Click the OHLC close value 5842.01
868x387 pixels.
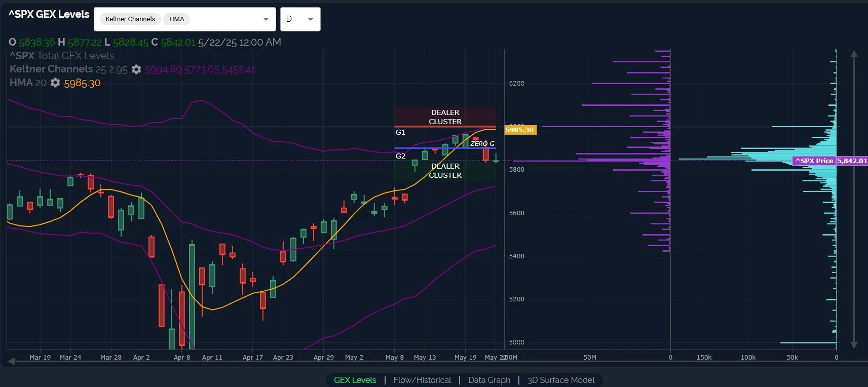tap(177, 42)
